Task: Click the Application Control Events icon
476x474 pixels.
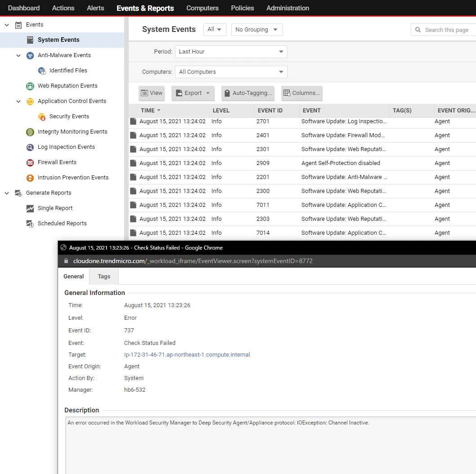Action: pos(30,101)
